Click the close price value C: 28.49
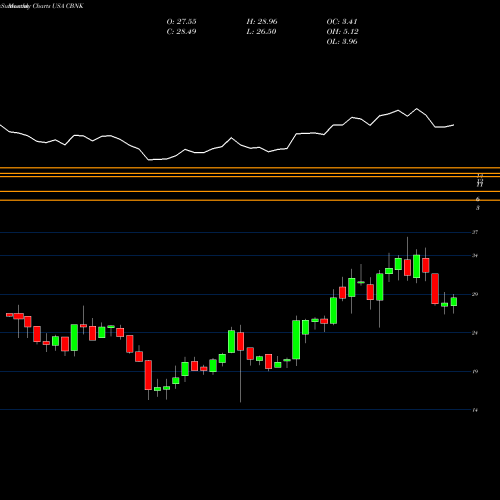 pyautogui.click(x=181, y=32)
